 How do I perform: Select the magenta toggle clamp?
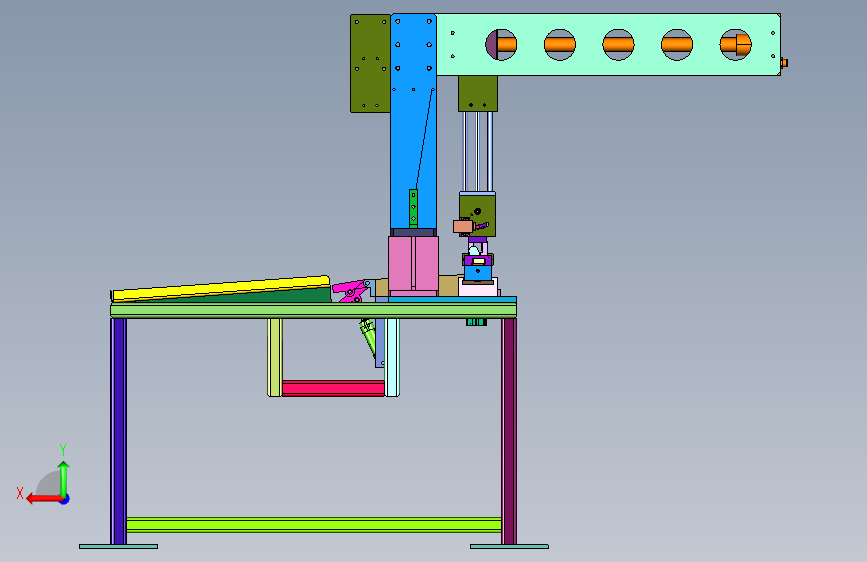[x=350, y=291]
